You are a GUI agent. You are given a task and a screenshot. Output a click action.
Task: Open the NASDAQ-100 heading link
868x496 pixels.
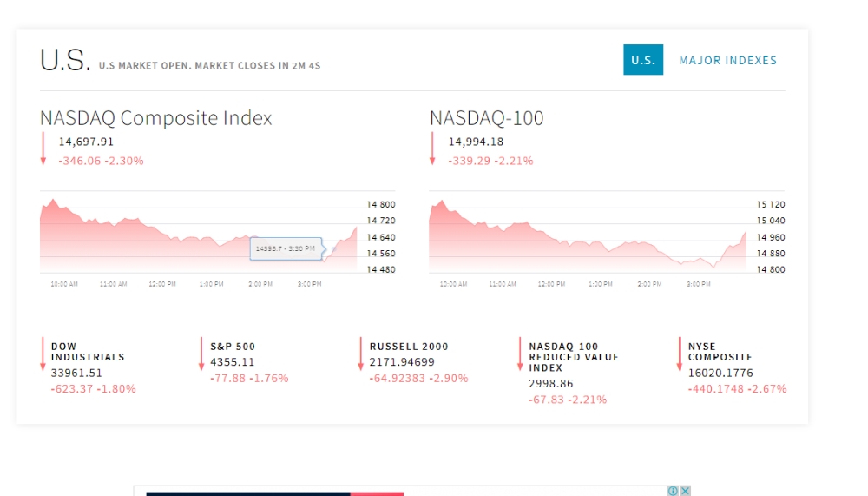click(487, 118)
